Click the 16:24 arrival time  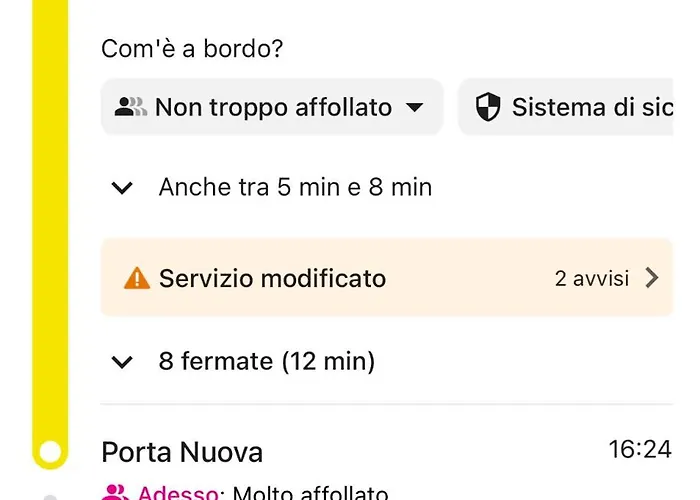tap(640, 449)
